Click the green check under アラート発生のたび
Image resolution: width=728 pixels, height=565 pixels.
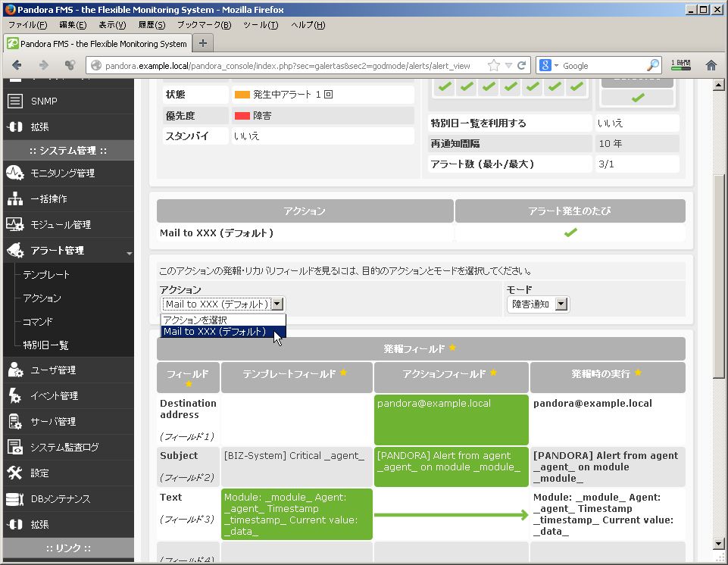point(570,233)
